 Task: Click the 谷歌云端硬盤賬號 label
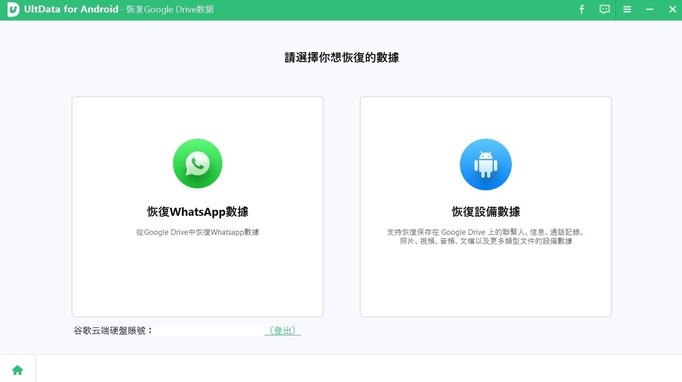tap(113, 331)
